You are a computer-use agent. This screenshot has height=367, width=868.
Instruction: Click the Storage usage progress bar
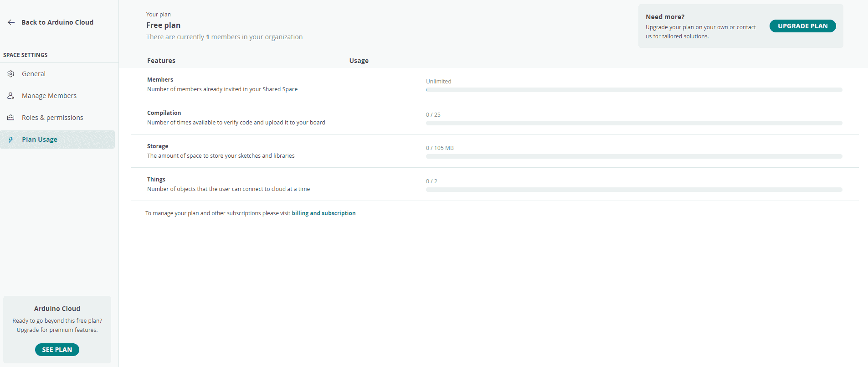tap(634, 156)
